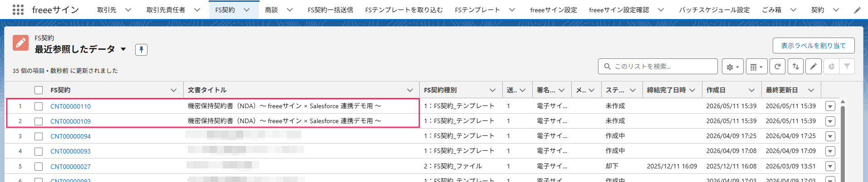Select the CNT00000094 row checkbox
868x182 pixels.
(39, 136)
